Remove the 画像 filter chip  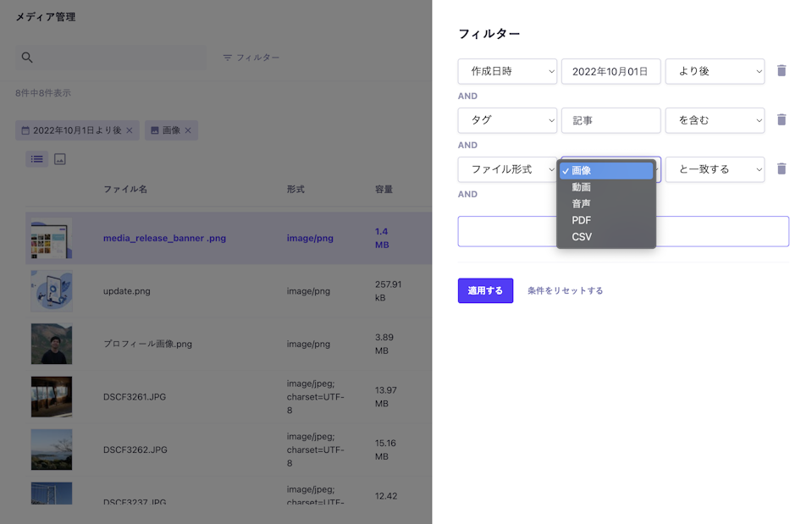click(188, 130)
